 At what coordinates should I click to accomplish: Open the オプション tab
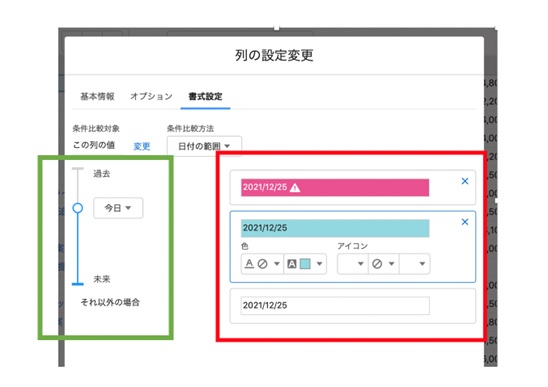(x=151, y=96)
